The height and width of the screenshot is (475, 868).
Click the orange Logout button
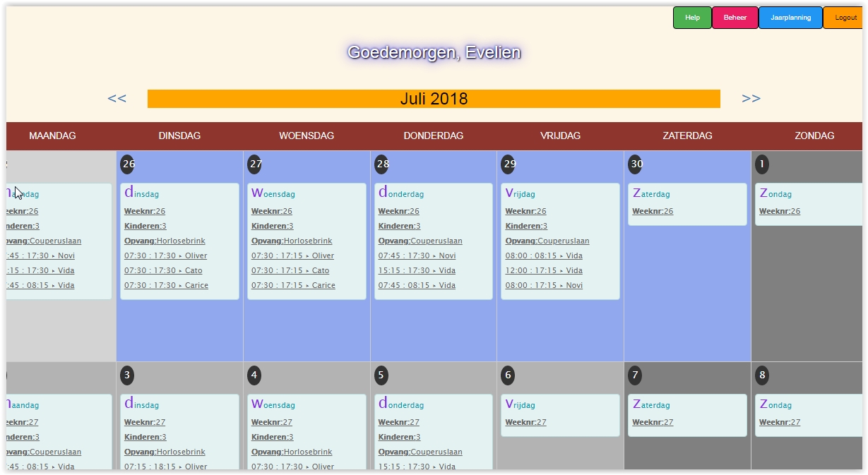pos(844,18)
